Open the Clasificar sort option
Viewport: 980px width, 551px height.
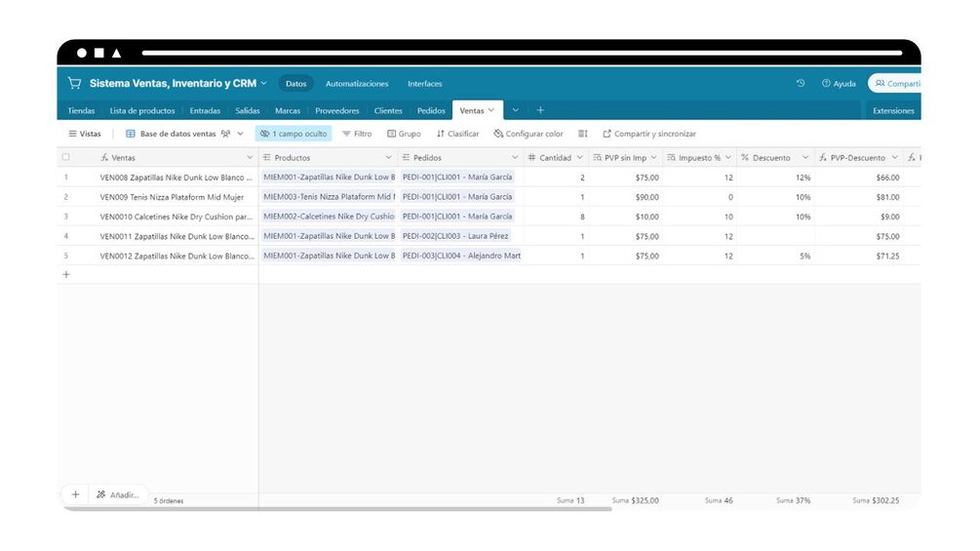pos(458,134)
